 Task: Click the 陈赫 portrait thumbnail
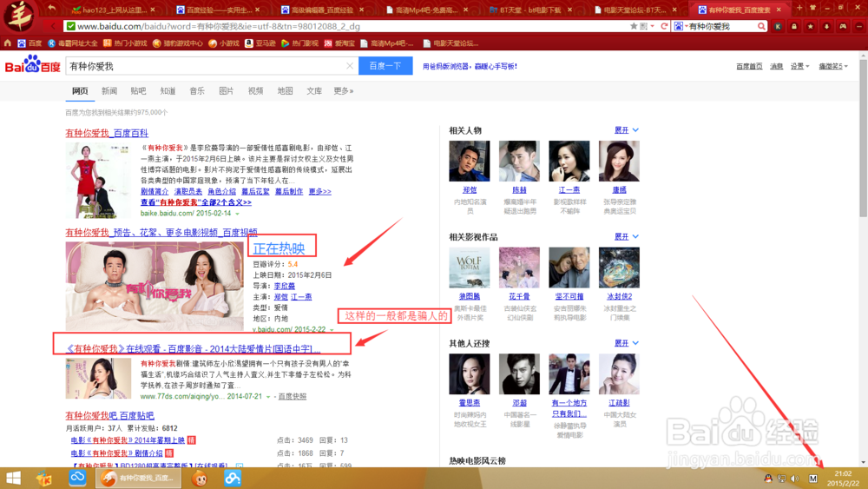(x=519, y=162)
